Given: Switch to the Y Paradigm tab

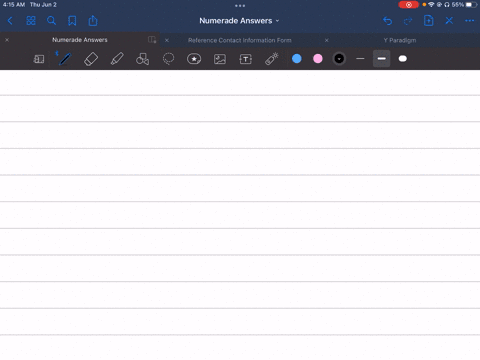Looking at the screenshot, I should (400, 40).
